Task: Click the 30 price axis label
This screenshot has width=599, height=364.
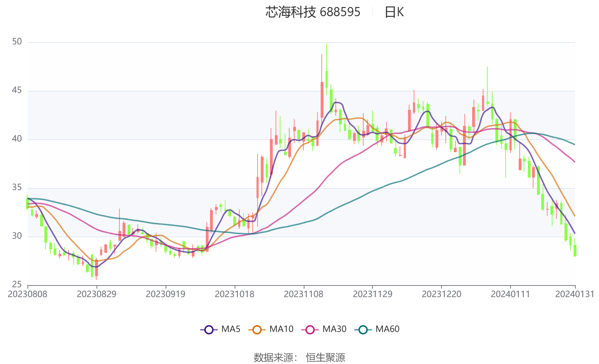Action: (x=17, y=236)
